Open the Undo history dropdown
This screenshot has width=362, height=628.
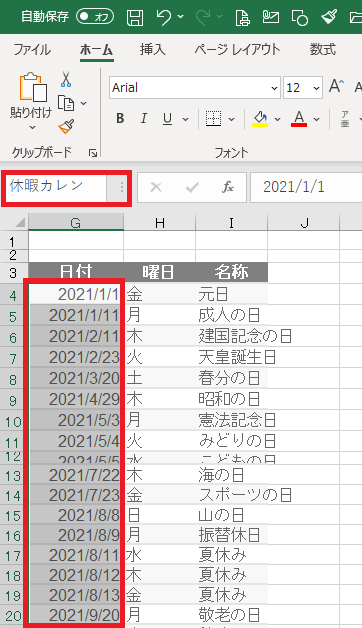(x=181, y=17)
